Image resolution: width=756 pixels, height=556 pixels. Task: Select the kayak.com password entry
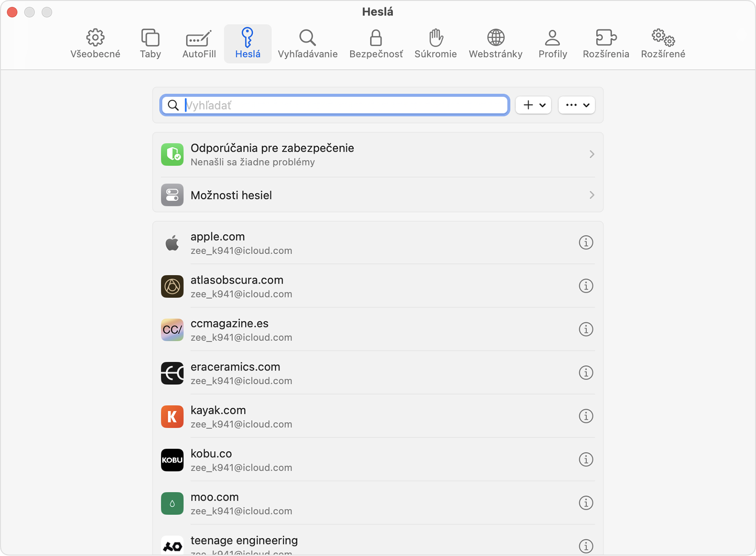pos(378,416)
